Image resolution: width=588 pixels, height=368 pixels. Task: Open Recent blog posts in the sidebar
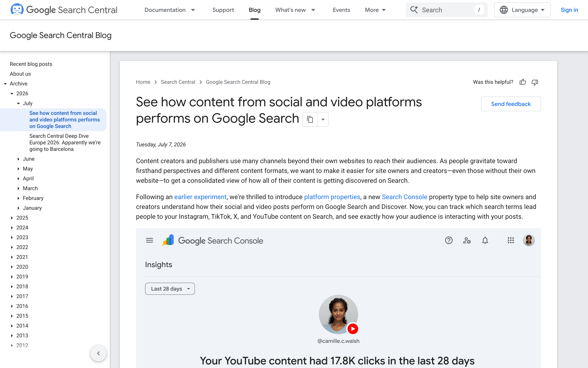31,64
